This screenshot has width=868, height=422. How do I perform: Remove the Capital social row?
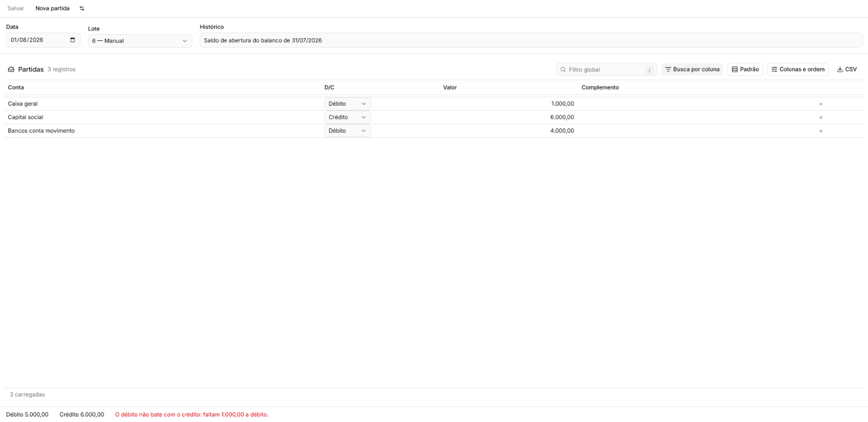820,117
